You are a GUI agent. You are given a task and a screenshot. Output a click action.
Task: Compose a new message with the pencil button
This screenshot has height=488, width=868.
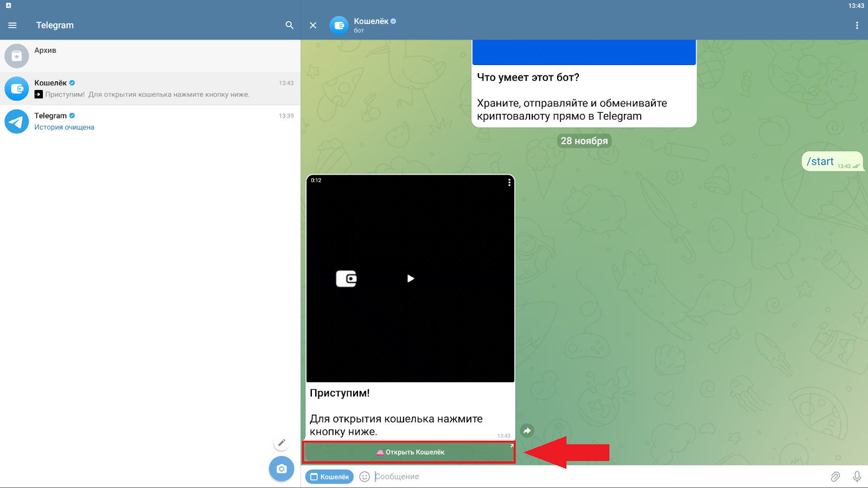click(x=282, y=443)
